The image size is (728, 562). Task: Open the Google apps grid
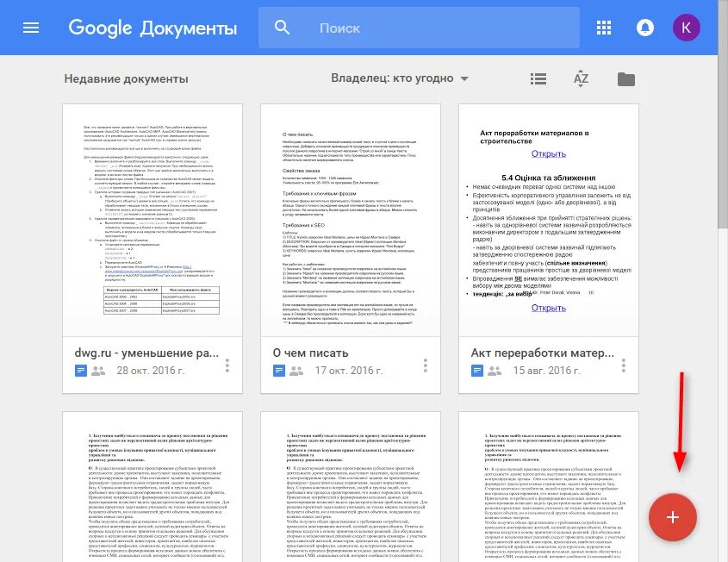pyautogui.click(x=604, y=28)
